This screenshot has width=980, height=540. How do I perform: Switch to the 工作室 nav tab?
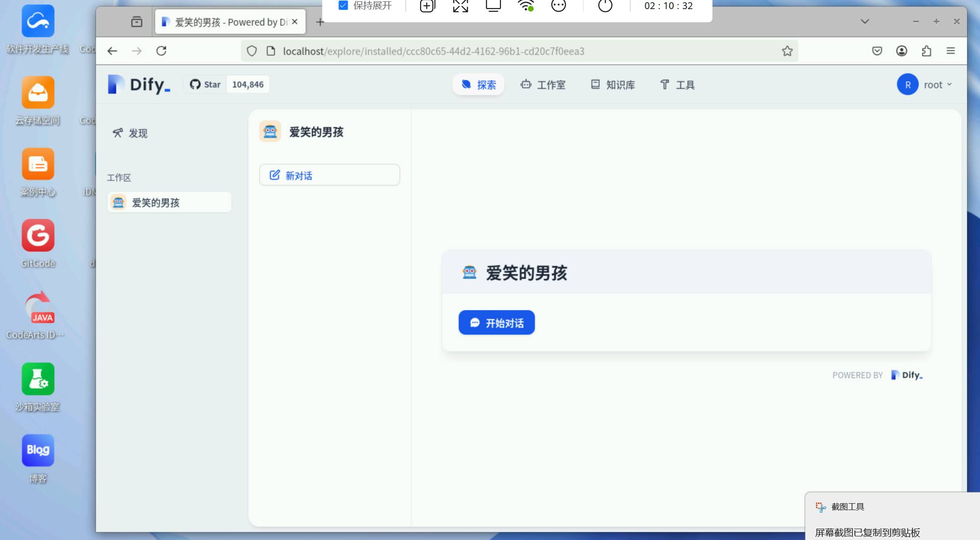543,84
